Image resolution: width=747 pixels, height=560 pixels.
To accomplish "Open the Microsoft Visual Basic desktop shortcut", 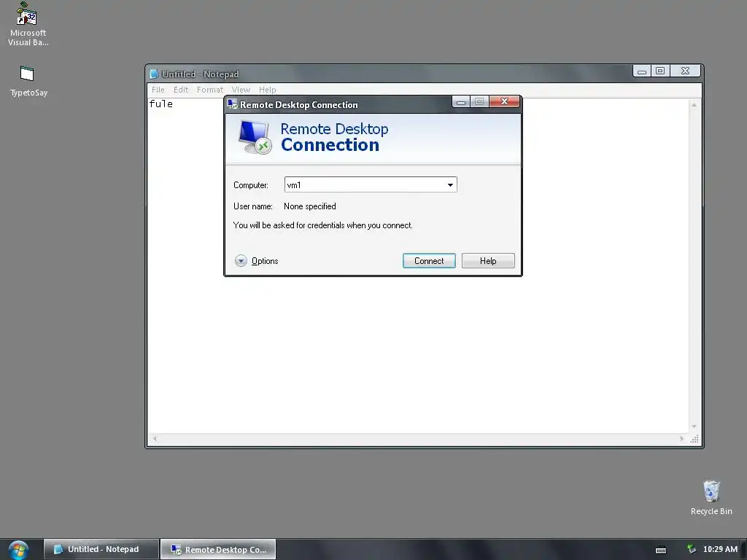I will pyautogui.click(x=28, y=24).
